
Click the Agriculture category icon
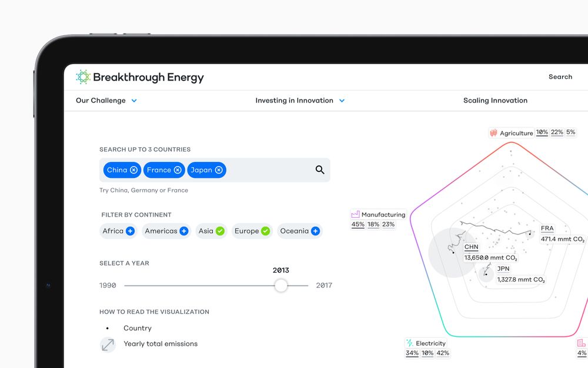493,133
